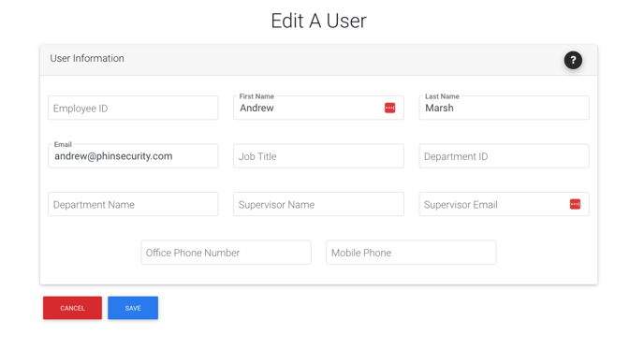Viewport: 644px width, 349px height.
Task: Edit the First Name field containing Andrew
Action: coord(318,108)
